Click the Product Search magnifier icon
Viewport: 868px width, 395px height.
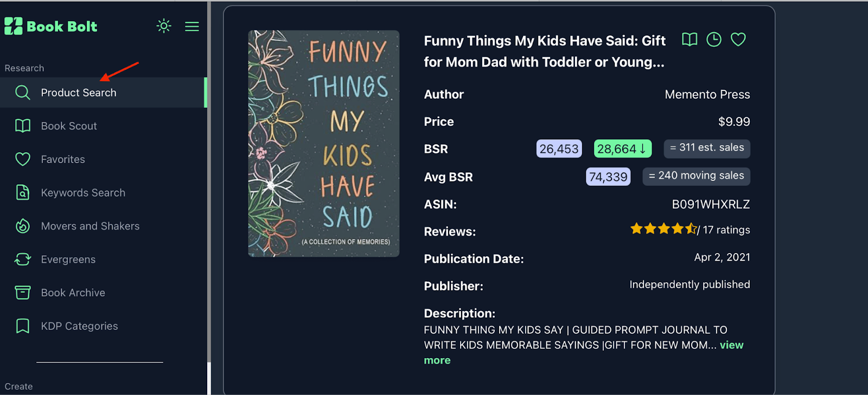pos(23,93)
